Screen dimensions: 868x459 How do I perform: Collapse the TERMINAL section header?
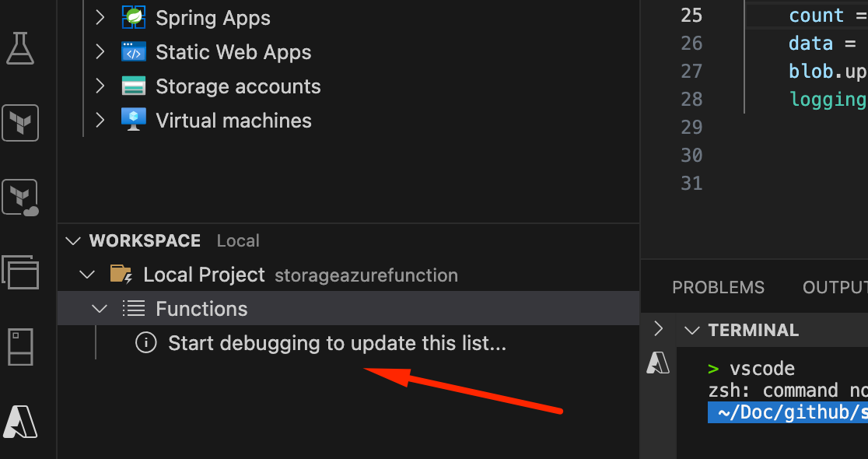click(x=692, y=331)
